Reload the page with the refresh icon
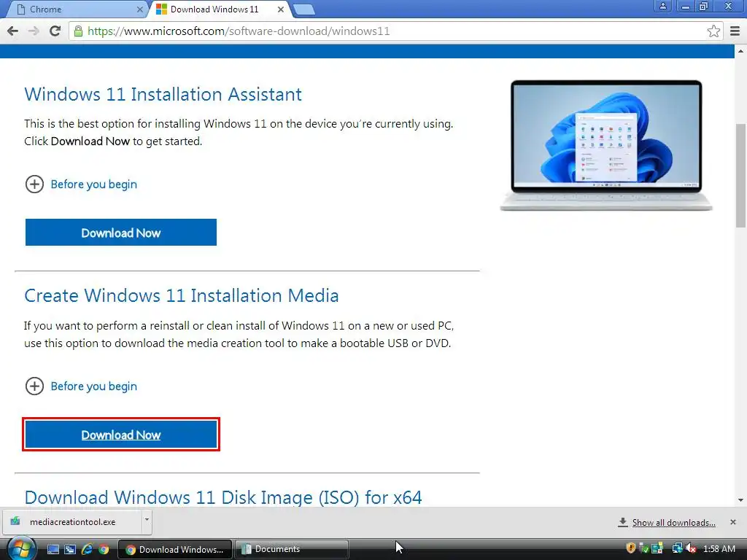Image resolution: width=747 pixels, height=560 pixels. [x=55, y=31]
